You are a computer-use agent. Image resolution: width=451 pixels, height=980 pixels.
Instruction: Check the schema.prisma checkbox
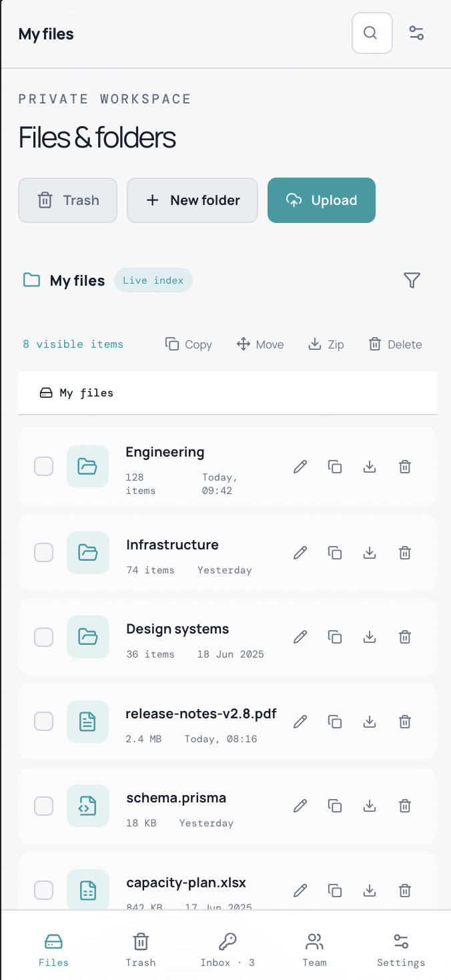(x=44, y=806)
